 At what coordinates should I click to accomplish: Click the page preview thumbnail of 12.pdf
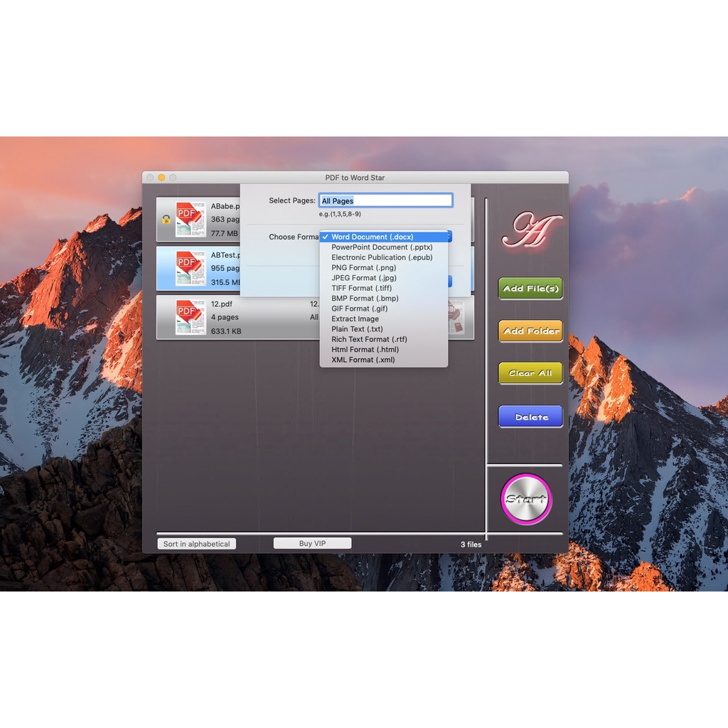456,317
